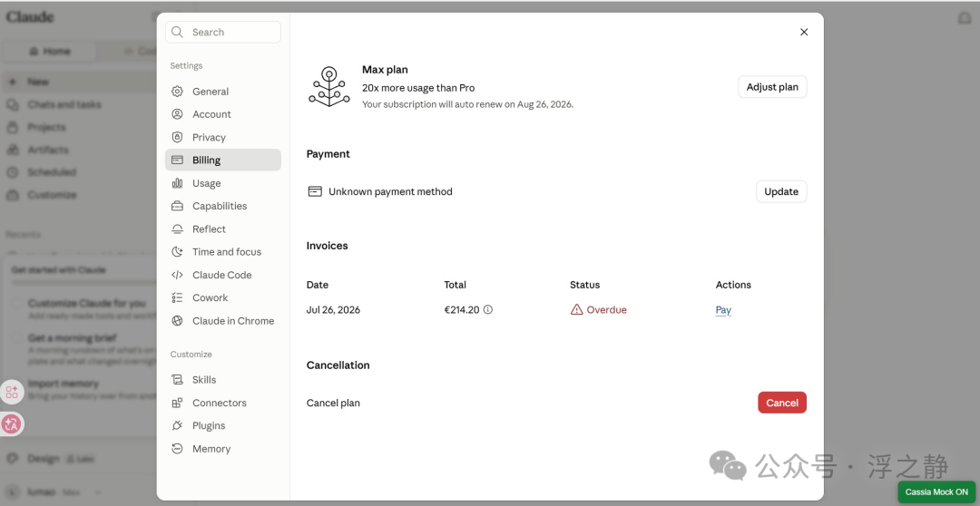Click the Usage bar chart icon
The width and height of the screenshot is (980, 506).
[178, 183]
